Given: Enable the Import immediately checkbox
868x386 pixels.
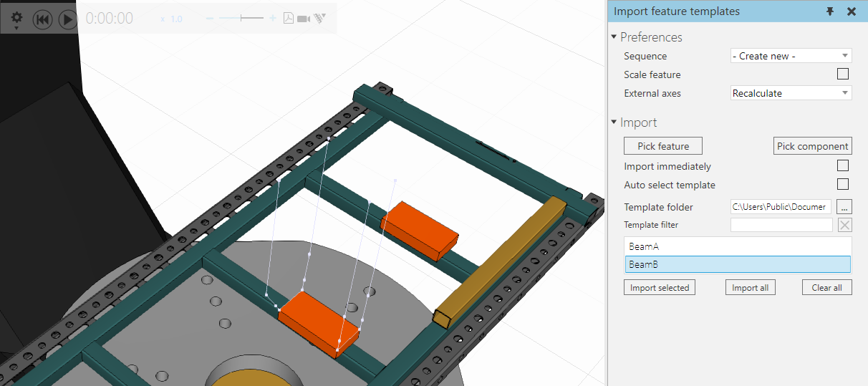Looking at the screenshot, I should (843, 165).
